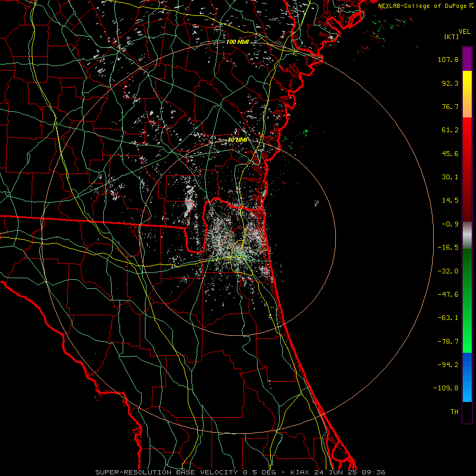Pick the red segment of velocity color bar

click(467, 169)
